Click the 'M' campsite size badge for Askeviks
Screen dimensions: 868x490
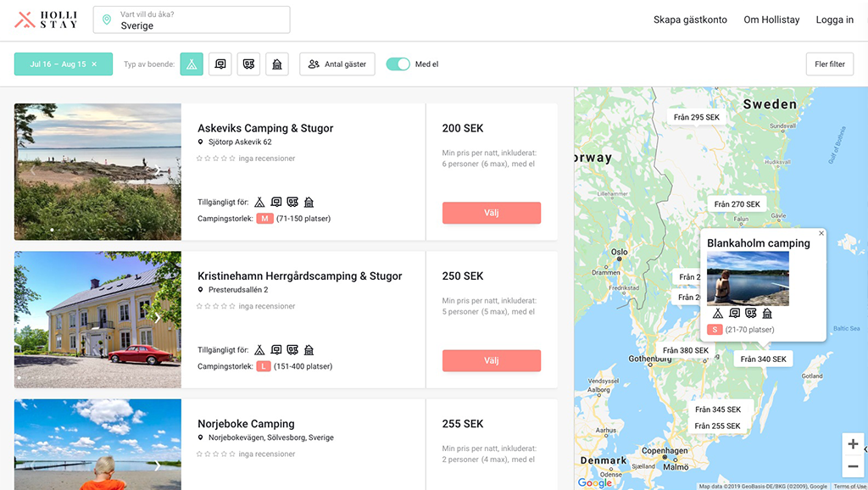(x=264, y=219)
